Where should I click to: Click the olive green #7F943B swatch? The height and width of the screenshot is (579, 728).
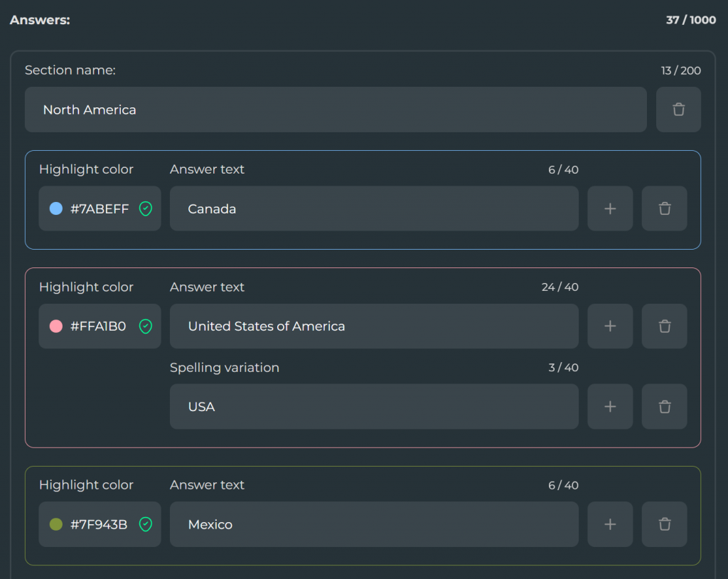[x=56, y=524]
